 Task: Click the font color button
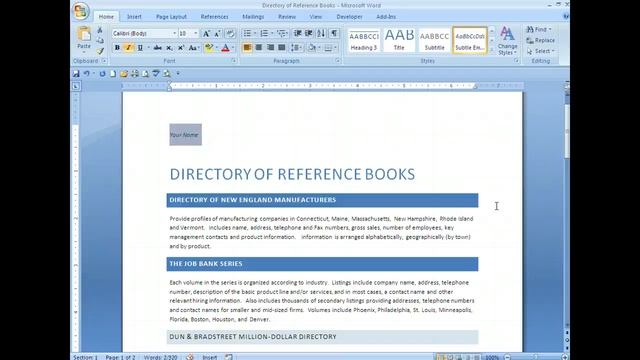coord(225,48)
